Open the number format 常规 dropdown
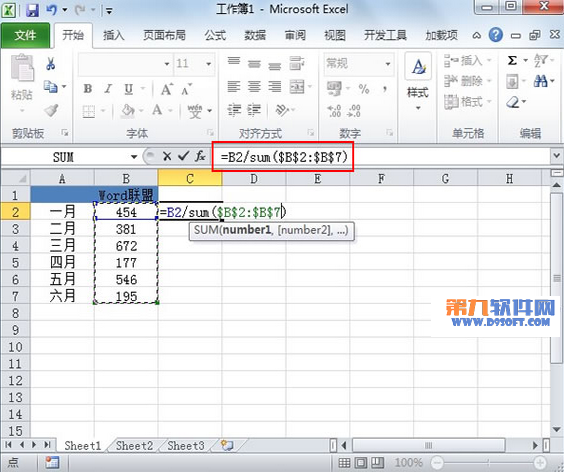This screenshot has height=472, width=564. coord(388,64)
